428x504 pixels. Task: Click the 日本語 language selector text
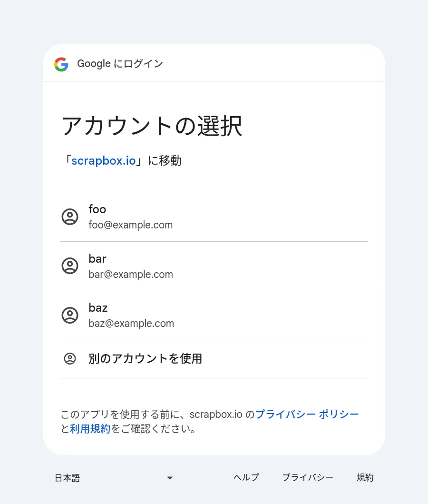68,478
